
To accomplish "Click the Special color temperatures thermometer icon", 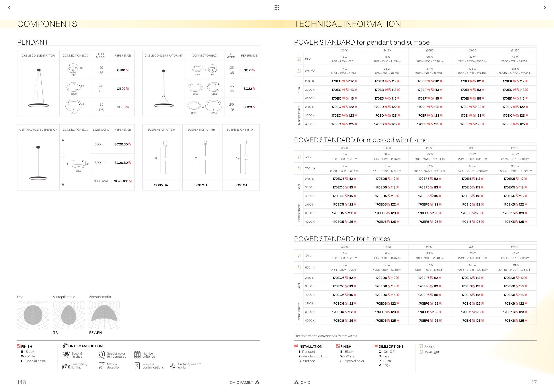I will [x=101, y=355].
